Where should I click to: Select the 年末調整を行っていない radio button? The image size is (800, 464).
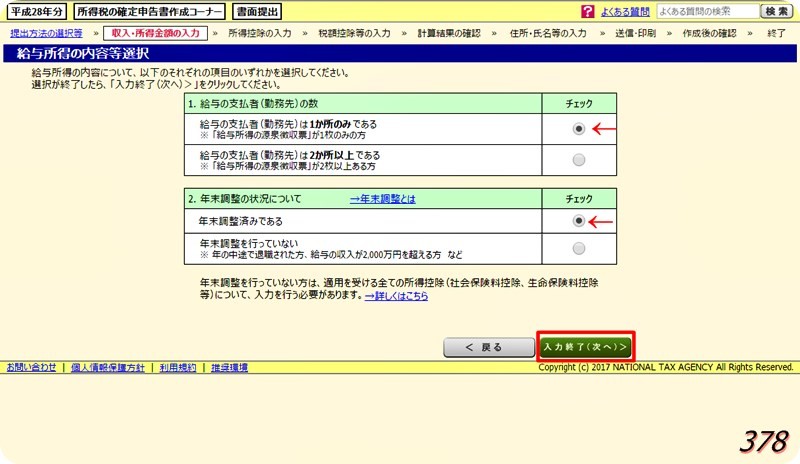pyautogui.click(x=579, y=248)
